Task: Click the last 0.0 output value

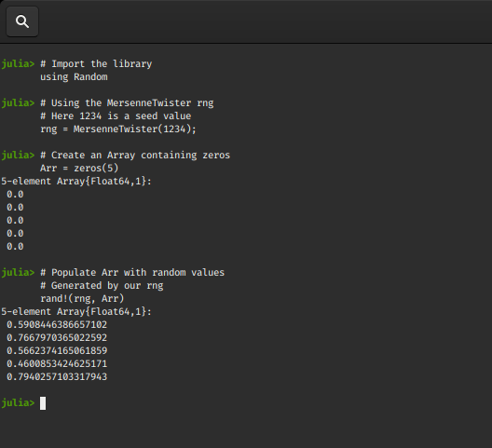Action: (x=15, y=247)
